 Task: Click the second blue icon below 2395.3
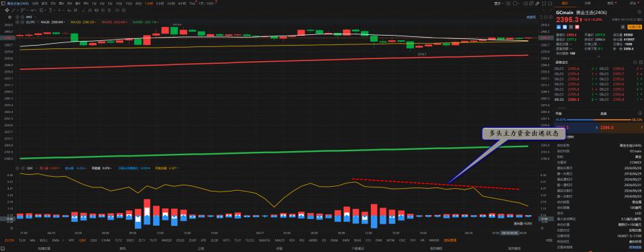pos(565,27)
